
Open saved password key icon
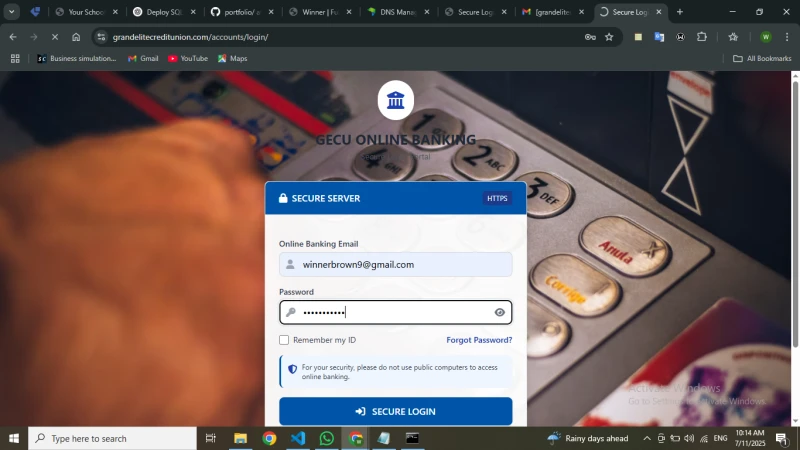pos(590,37)
